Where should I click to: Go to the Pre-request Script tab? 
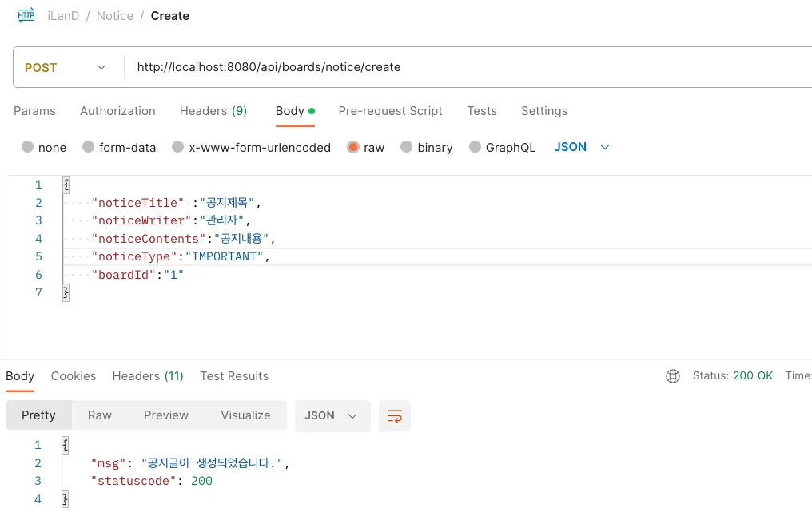[390, 111]
